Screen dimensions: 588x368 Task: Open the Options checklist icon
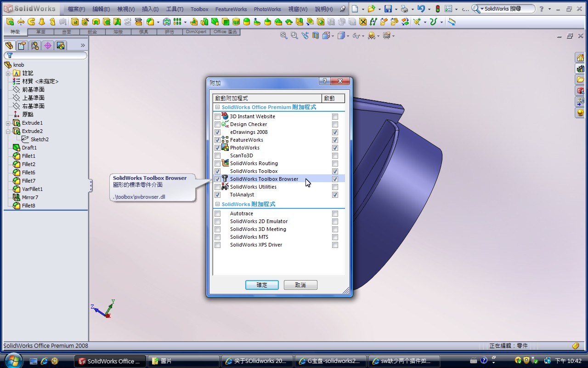(448, 9)
